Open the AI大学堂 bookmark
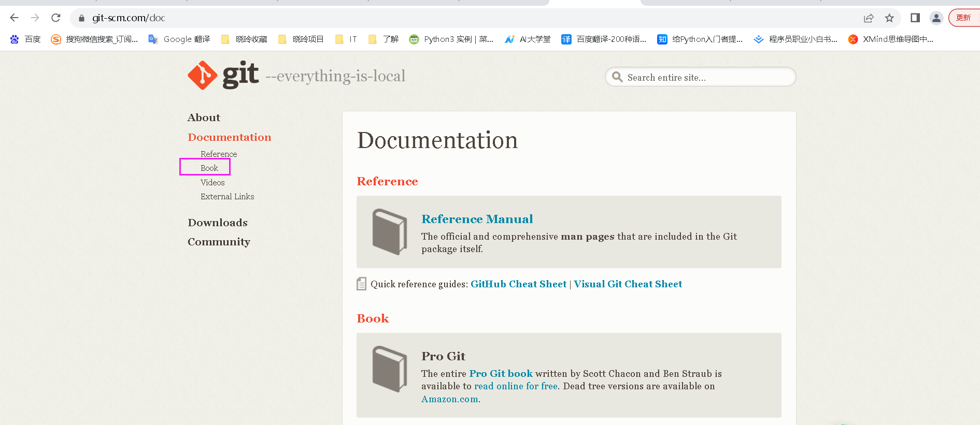Image resolution: width=980 pixels, height=425 pixels. 528,39
